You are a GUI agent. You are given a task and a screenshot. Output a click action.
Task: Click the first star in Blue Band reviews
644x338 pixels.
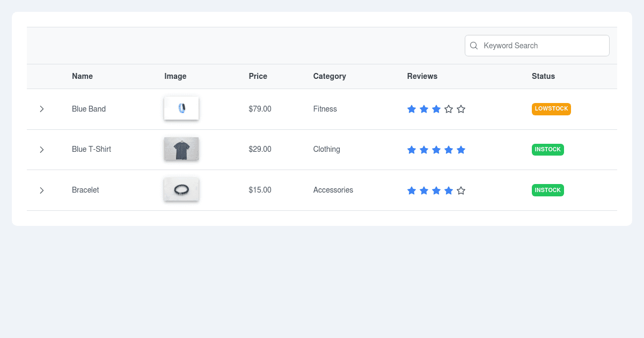coord(412,109)
